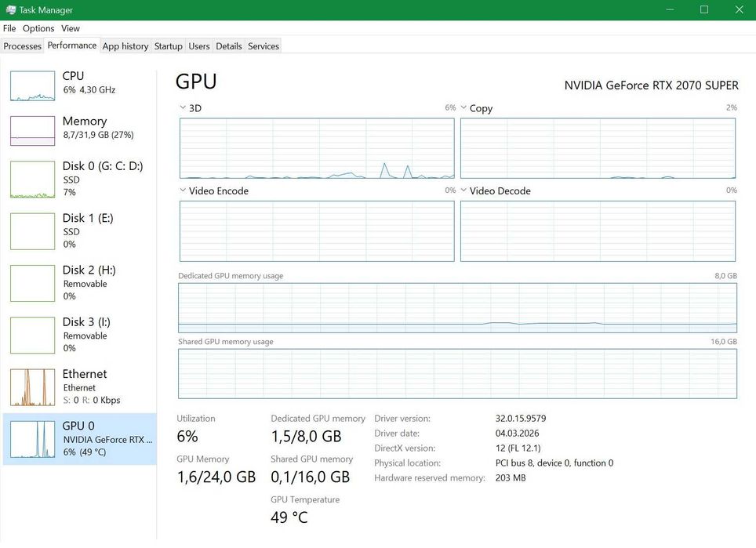Screen dimensions: 756x548
Task: Select the Disk 1 (E:) graph icon
Action: (x=32, y=230)
